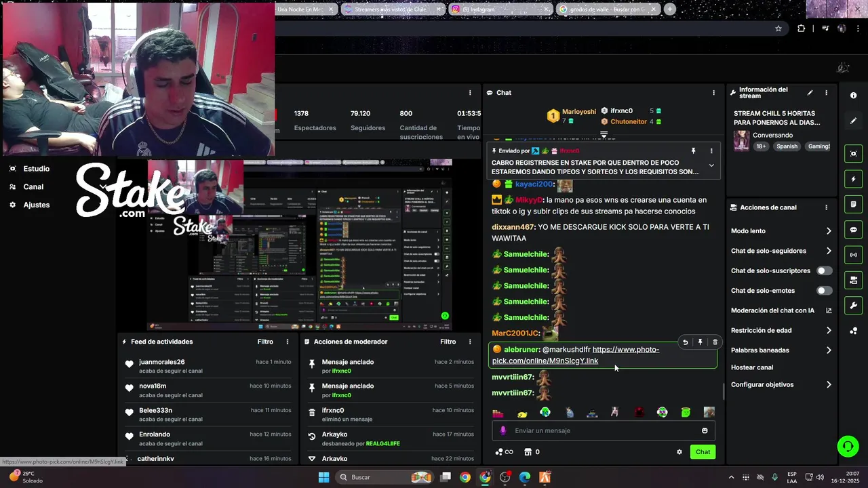868x488 pixels.
Task: Delete alebruner's chat message with trash icon
Action: pyautogui.click(x=715, y=342)
